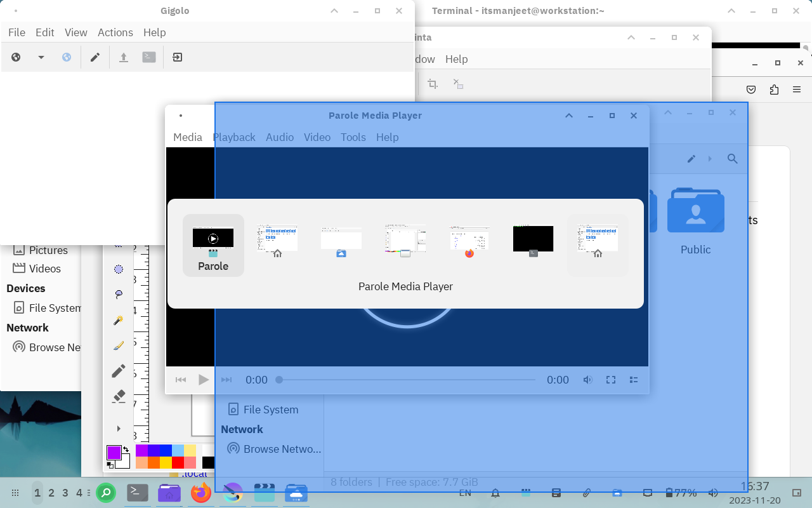
Task: Open the Playback menu in Parole
Action: [x=234, y=137]
